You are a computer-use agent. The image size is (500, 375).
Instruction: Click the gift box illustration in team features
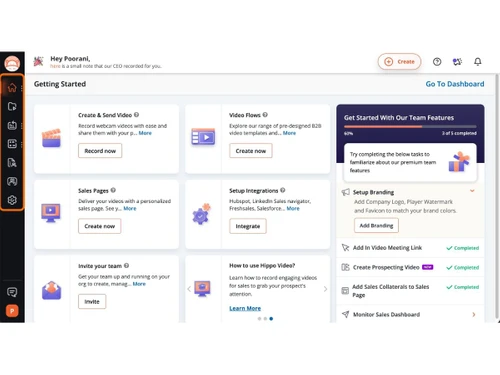tap(459, 162)
